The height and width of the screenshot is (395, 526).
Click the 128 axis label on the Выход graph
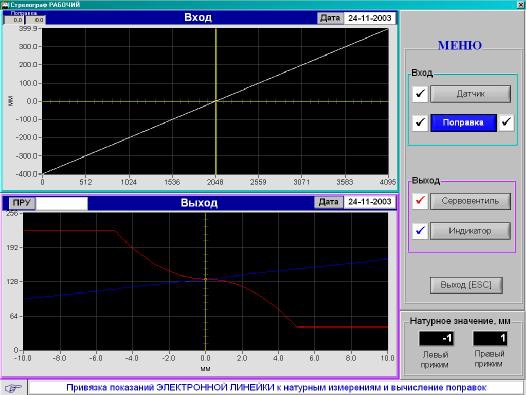point(12,282)
